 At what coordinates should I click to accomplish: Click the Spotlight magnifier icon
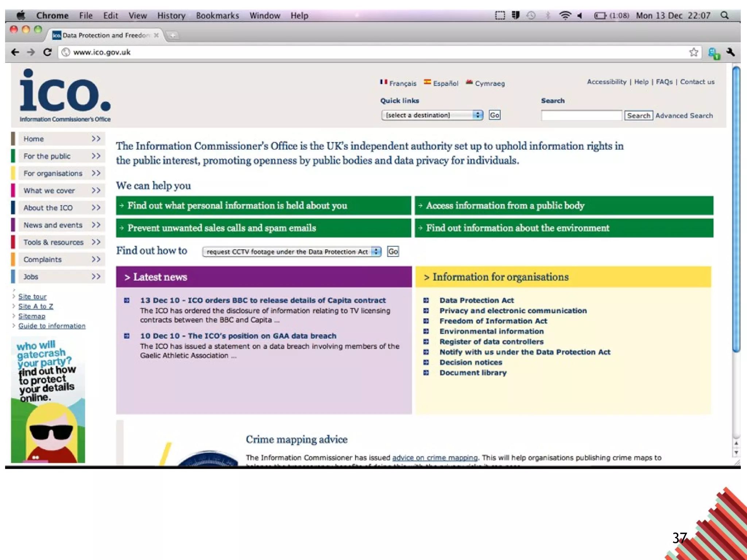725,15
